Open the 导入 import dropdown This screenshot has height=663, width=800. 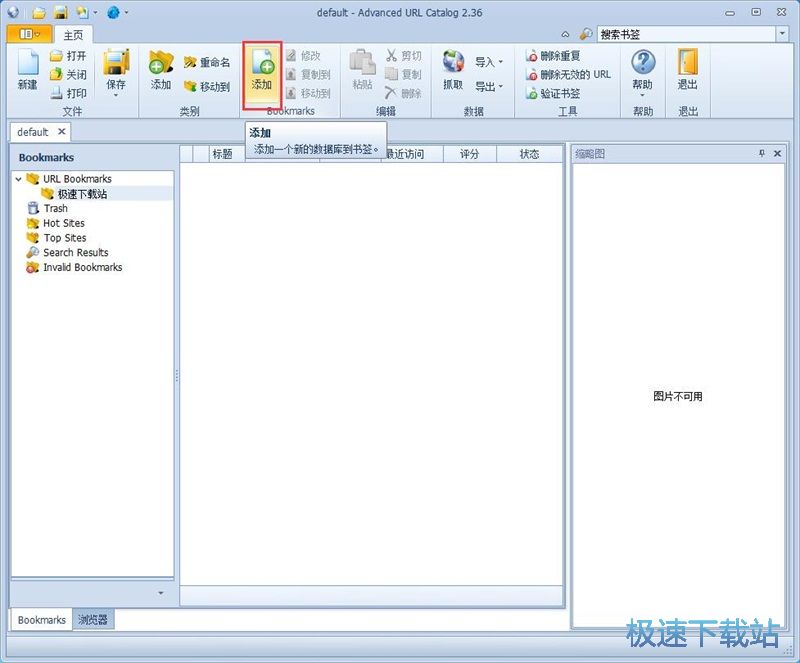pos(488,62)
